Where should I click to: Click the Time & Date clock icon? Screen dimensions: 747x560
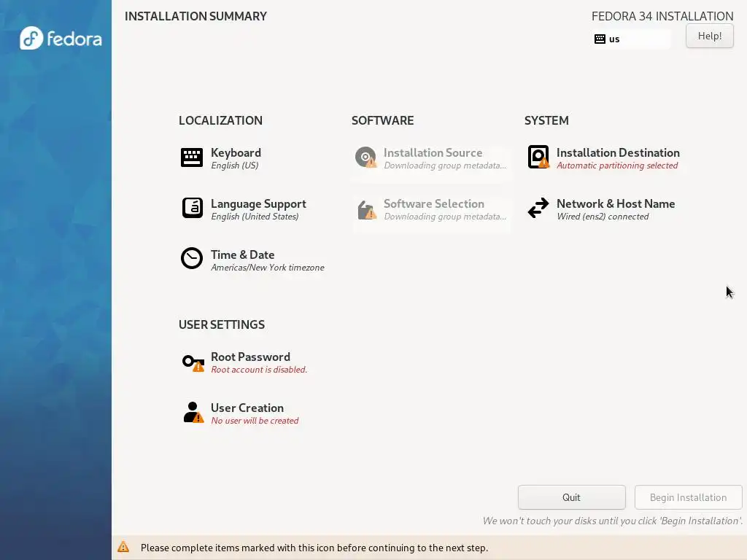[x=192, y=258]
